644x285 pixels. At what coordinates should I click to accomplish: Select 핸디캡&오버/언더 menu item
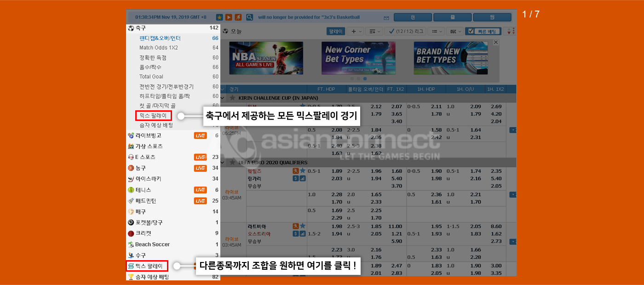pyautogui.click(x=160, y=38)
